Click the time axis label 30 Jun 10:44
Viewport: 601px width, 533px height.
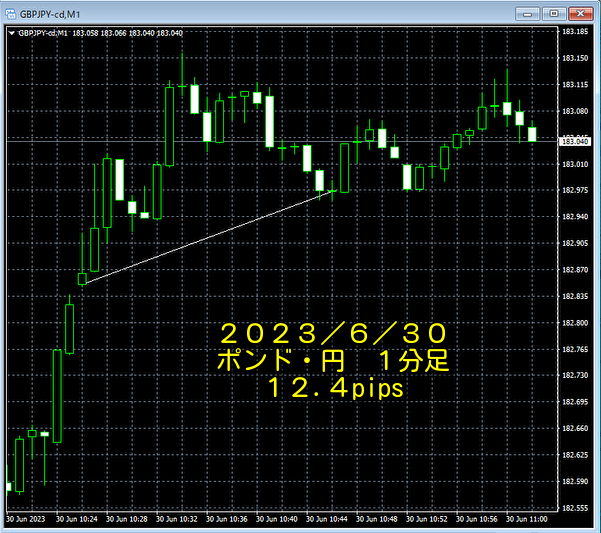(327, 519)
